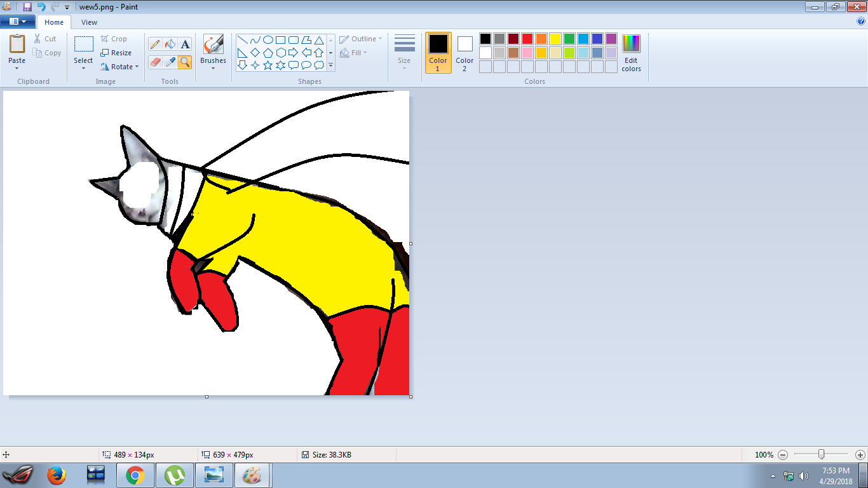Open the shape Outline dropdown

pyautogui.click(x=361, y=39)
